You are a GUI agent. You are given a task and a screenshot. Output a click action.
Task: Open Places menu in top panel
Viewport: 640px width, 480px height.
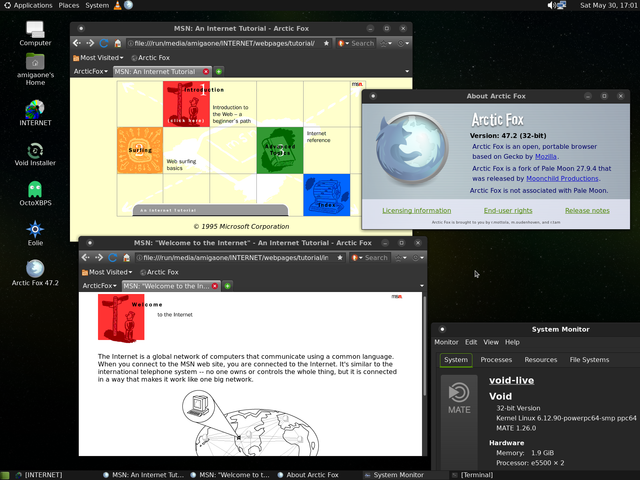pyautogui.click(x=69, y=5)
